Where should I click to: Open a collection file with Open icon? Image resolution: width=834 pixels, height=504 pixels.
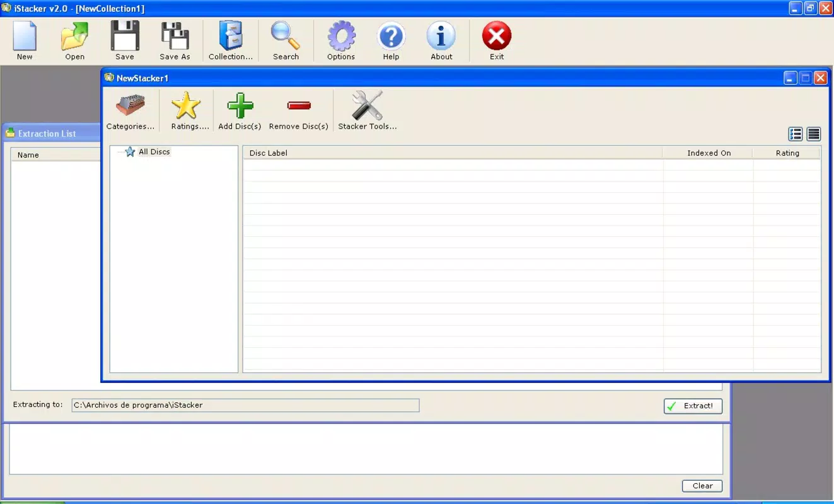point(74,41)
